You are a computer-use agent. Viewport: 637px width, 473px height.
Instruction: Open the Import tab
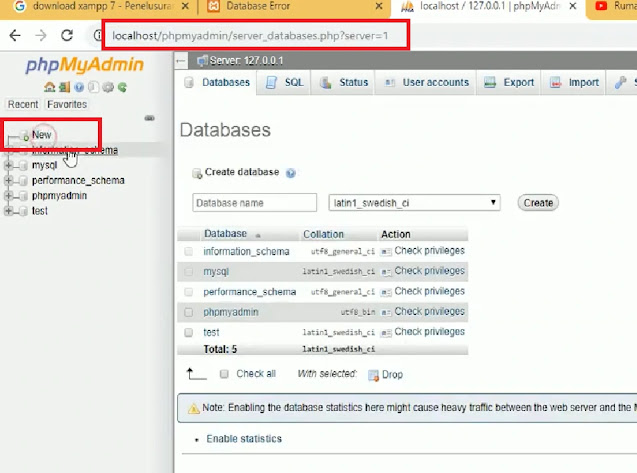click(574, 82)
